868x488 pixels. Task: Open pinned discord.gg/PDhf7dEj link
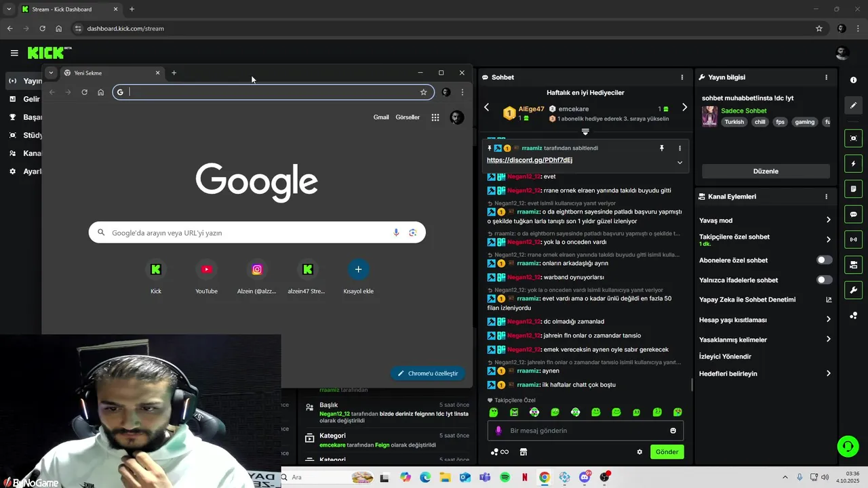coord(530,160)
